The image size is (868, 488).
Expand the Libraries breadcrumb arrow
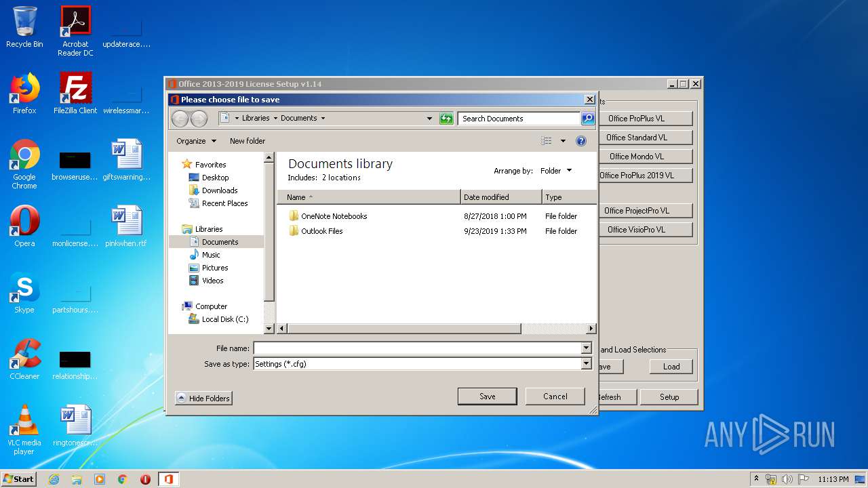point(275,118)
